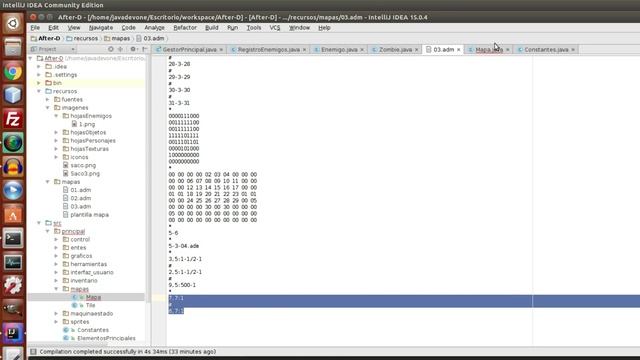Click the line '5-3-04.ade' in editor
Screen dimensions: 640x360
[x=184, y=246]
